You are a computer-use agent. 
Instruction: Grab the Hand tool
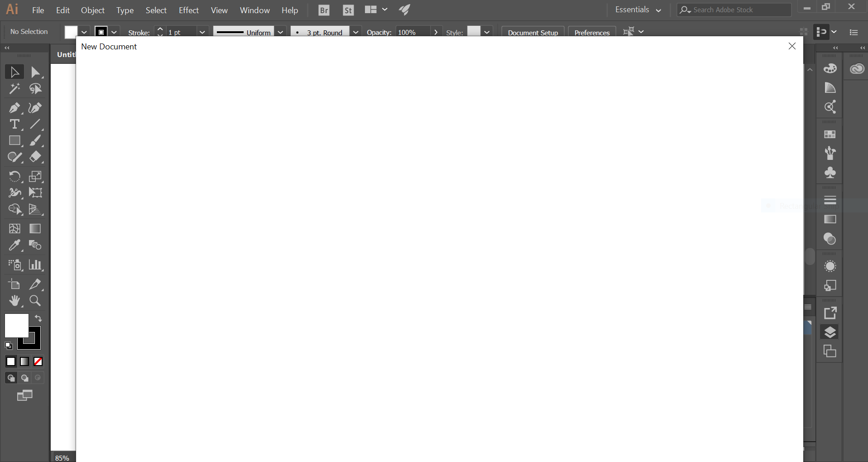(x=15, y=301)
